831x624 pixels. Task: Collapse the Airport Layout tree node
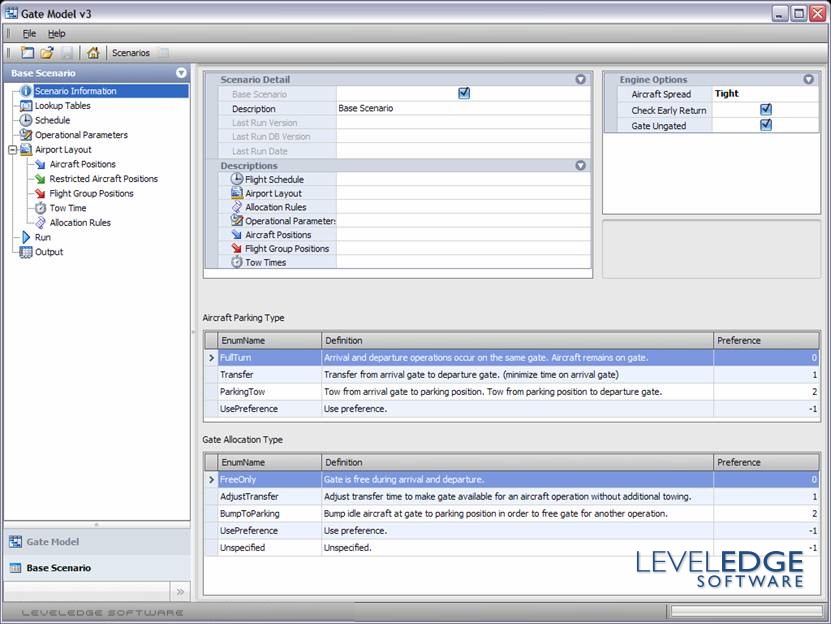point(11,150)
